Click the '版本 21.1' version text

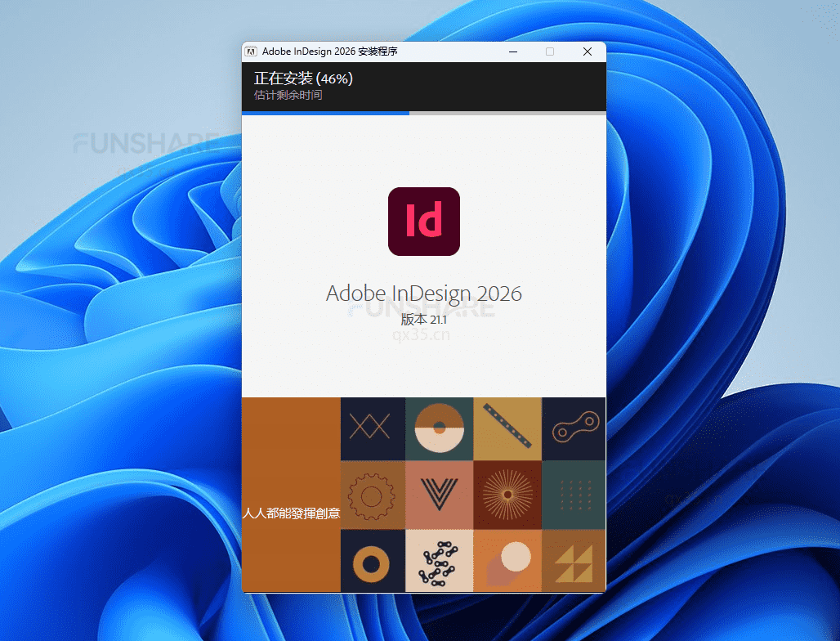[423, 320]
